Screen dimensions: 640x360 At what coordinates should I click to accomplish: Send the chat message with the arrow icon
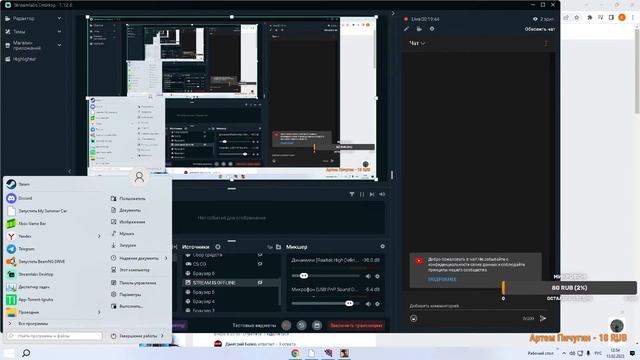pyautogui.click(x=543, y=318)
